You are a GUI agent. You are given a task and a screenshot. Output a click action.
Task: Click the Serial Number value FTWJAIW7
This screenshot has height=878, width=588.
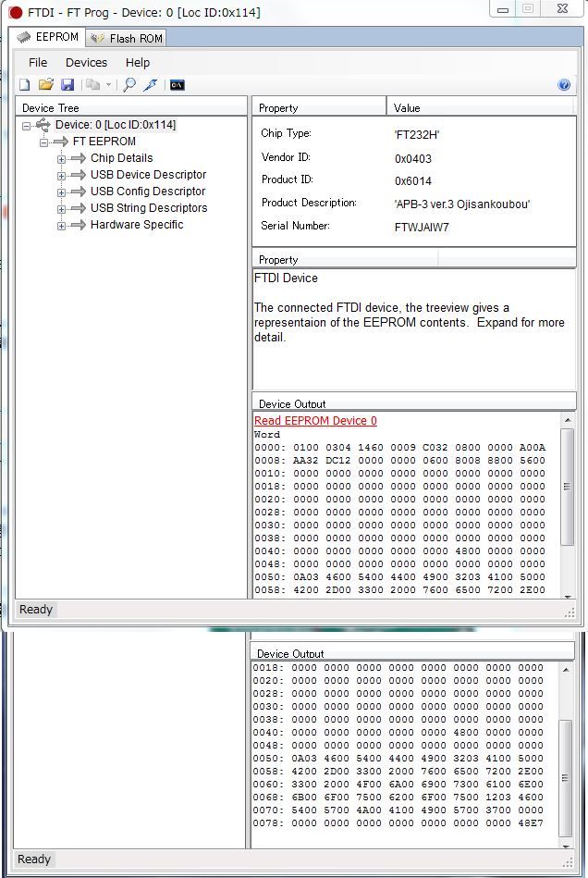(422, 228)
